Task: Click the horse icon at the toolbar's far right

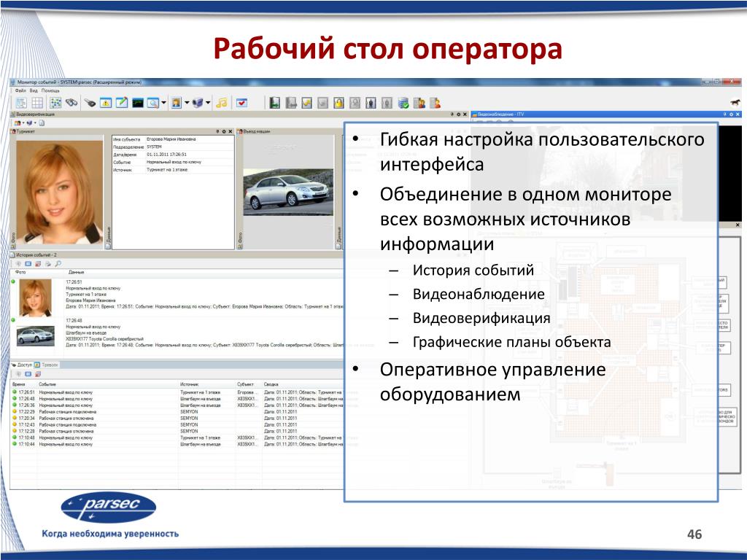Action: 735,102
